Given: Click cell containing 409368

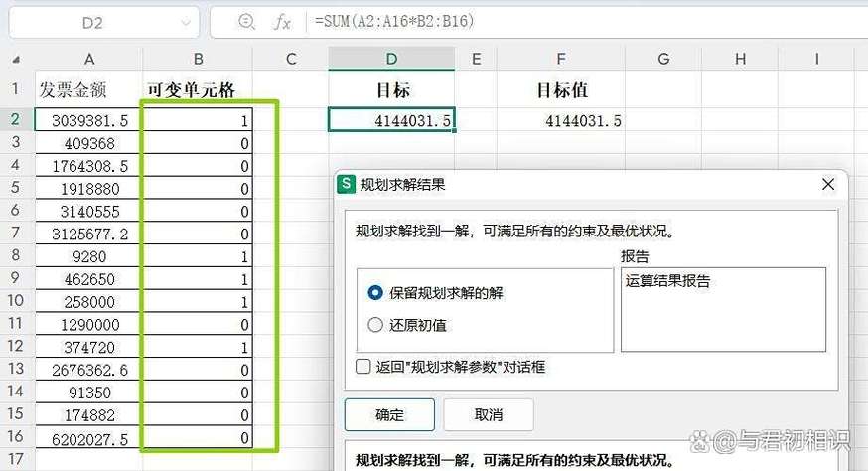Looking at the screenshot, I should pyautogui.click(x=88, y=143).
